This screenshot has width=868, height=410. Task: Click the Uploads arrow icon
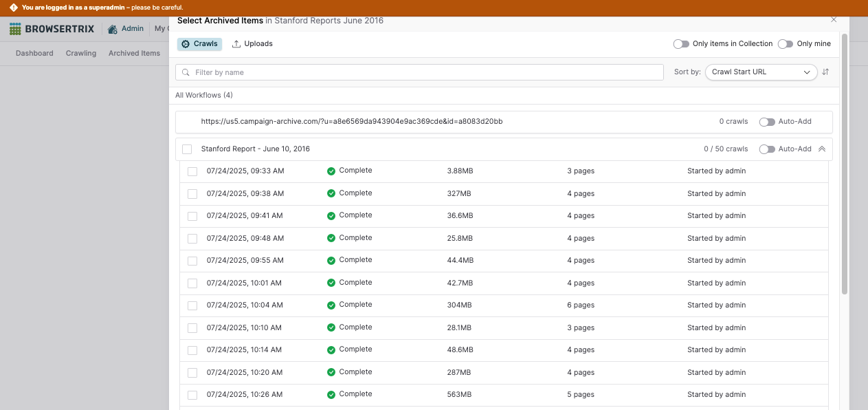(x=236, y=44)
